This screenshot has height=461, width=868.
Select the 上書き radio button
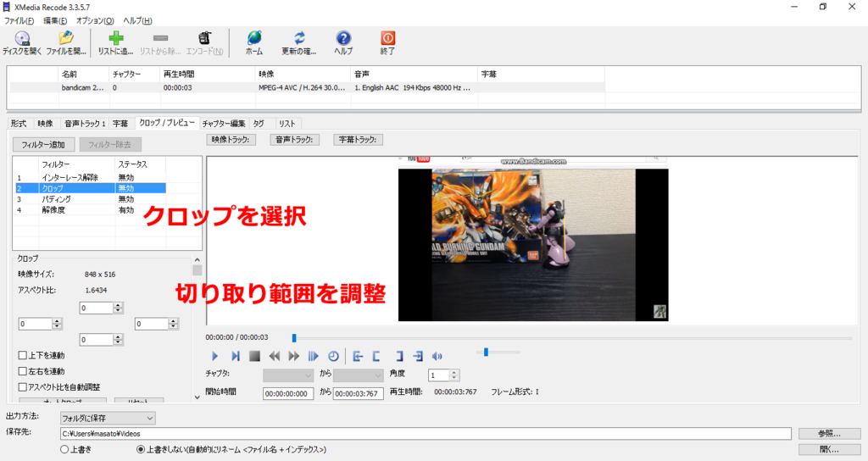click(x=64, y=449)
